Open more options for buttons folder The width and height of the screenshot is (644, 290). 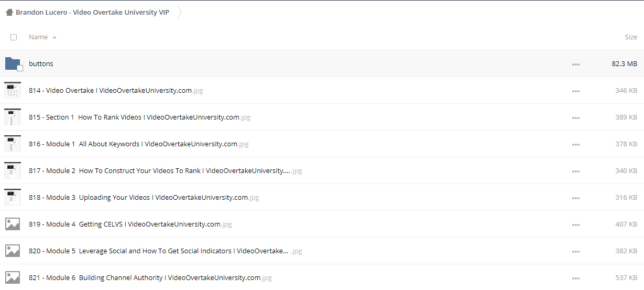pyautogui.click(x=576, y=65)
